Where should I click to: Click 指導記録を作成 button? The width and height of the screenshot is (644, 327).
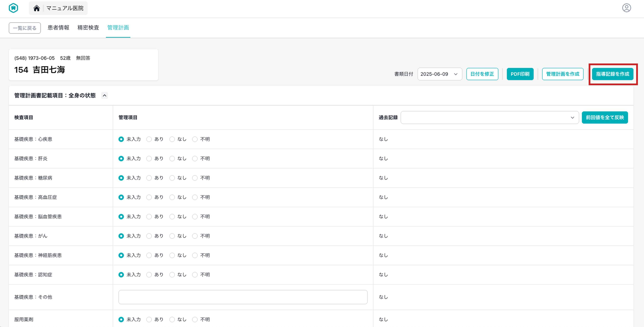tap(612, 74)
